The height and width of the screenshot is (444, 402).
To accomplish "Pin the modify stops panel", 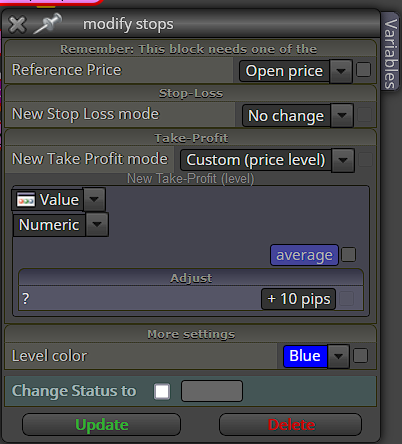I will pyautogui.click(x=48, y=23).
